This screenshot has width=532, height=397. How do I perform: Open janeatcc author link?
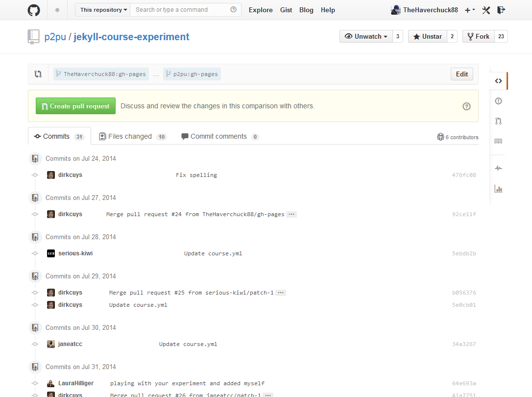click(x=70, y=344)
